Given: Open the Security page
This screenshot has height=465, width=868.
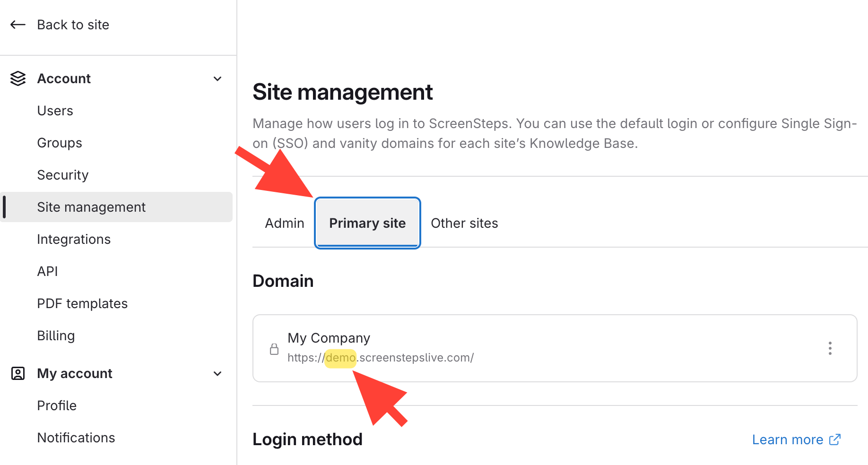Looking at the screenshot, I should tap(63, 175).
